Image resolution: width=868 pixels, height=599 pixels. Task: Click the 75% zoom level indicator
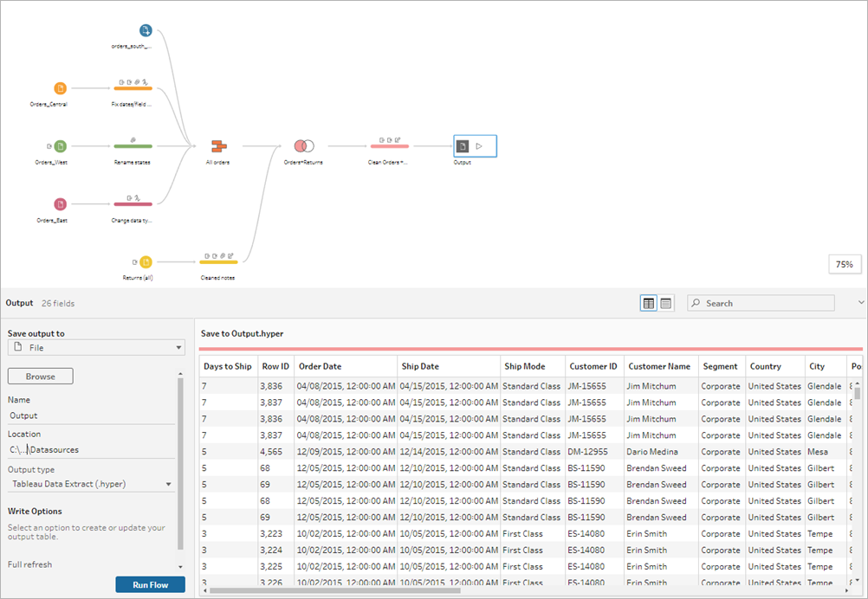click(845, 264)
